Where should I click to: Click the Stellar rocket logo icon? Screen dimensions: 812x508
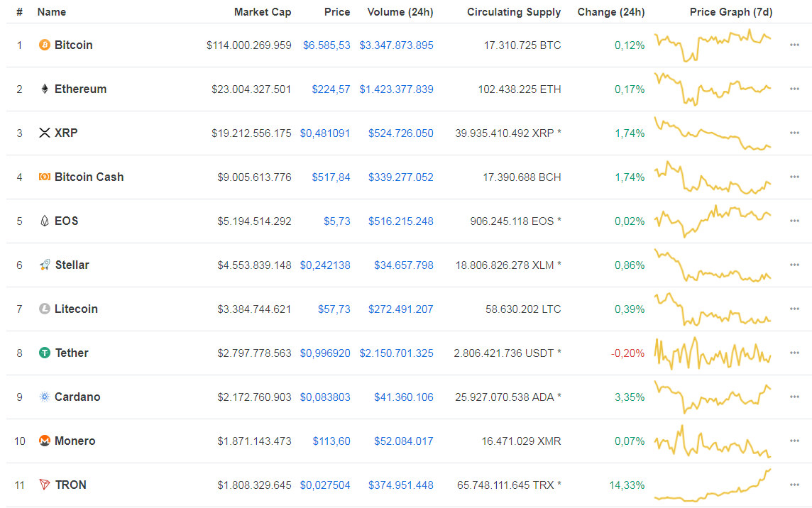(x=45, y=265)
